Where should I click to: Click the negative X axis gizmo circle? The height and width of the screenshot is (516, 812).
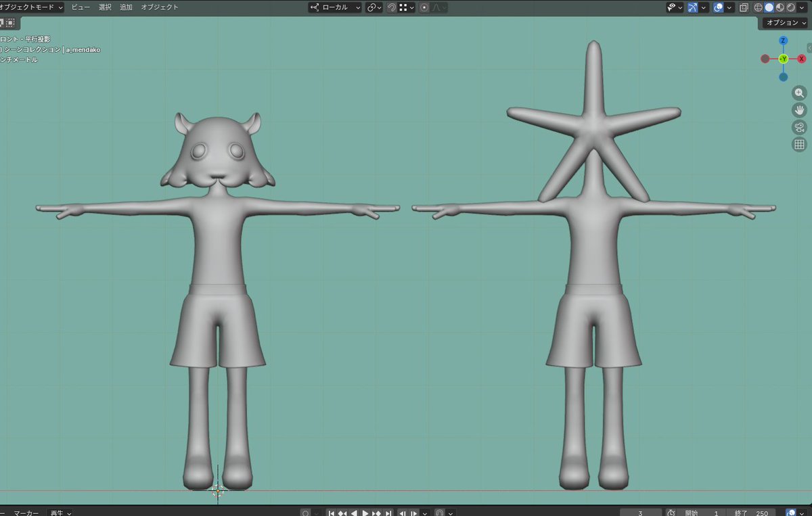click(765, 59)
